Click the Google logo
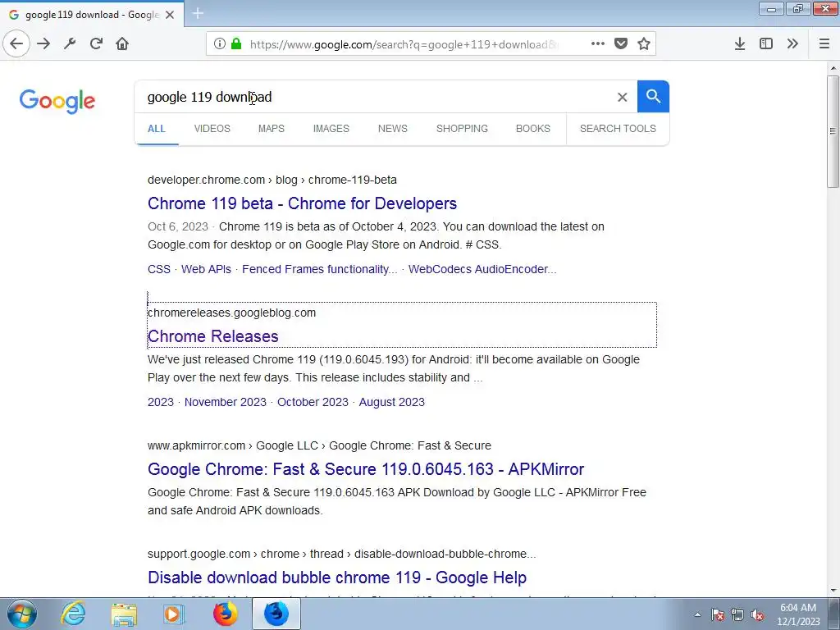The width and height of the screenshot is (840, 630). (x=57, y=101)
